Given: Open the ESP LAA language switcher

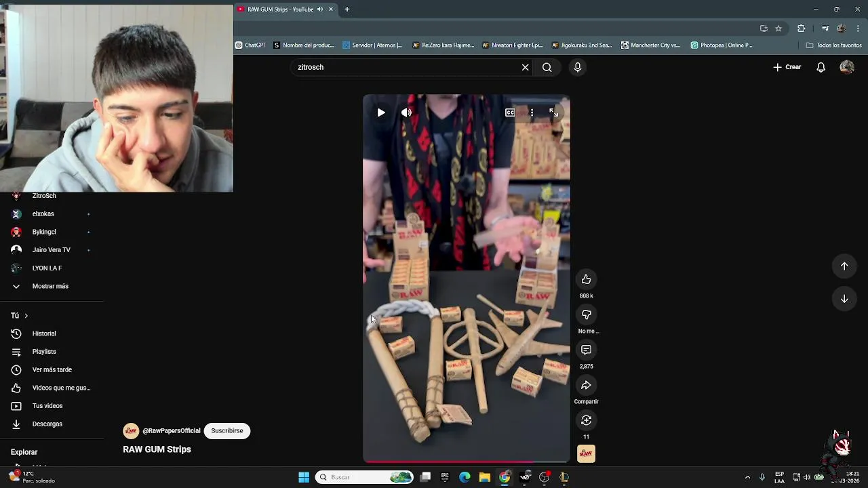Looking at the screenshot, I should pos(779,477).
